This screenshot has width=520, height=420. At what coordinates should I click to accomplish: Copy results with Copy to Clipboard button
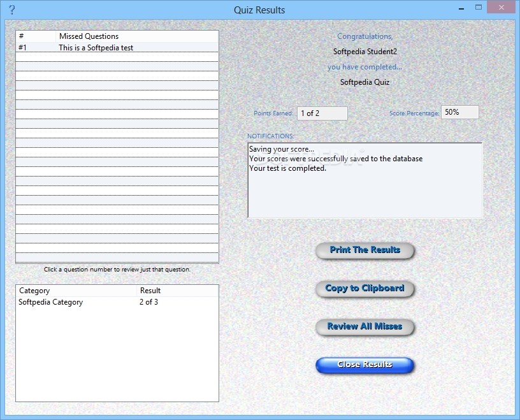(x=365, y=288)
